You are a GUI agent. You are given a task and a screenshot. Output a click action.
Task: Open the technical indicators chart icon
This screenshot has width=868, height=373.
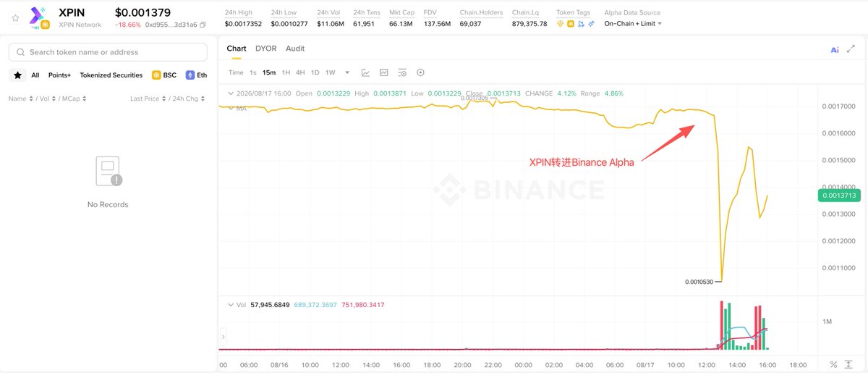point(365,72)
